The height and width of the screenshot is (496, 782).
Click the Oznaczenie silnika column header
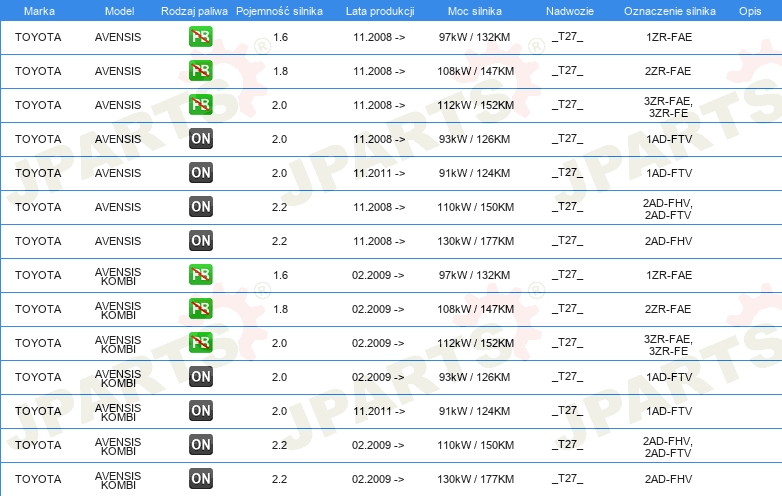click(x=669, y=10)
